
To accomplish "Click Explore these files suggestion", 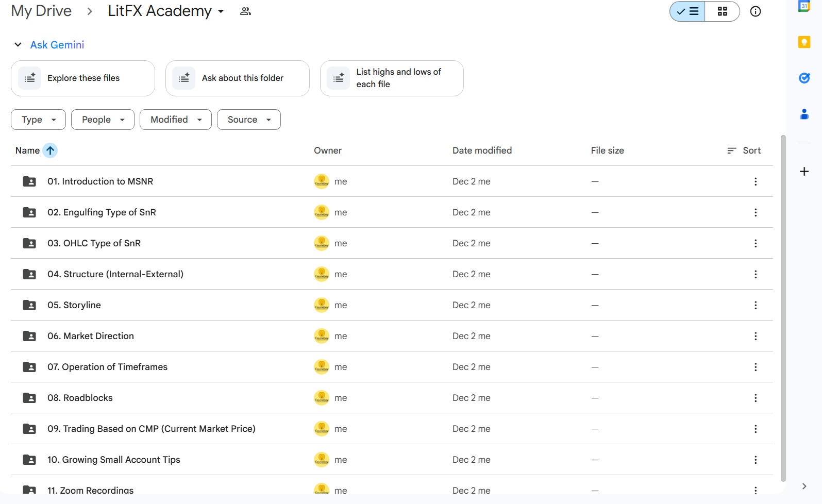I will 83,78.
